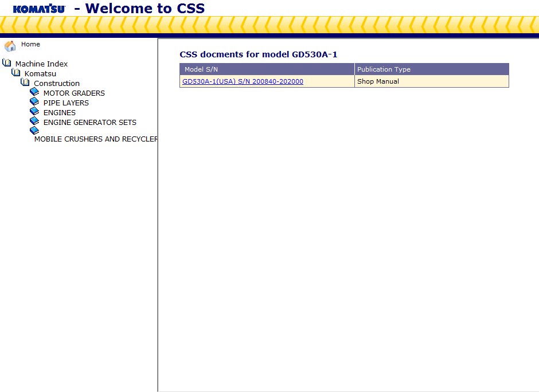Click the blue book icon for ENGINE GENERATOR SETS
This screenshot has width=539, height=392.
[x=34, y=121]
